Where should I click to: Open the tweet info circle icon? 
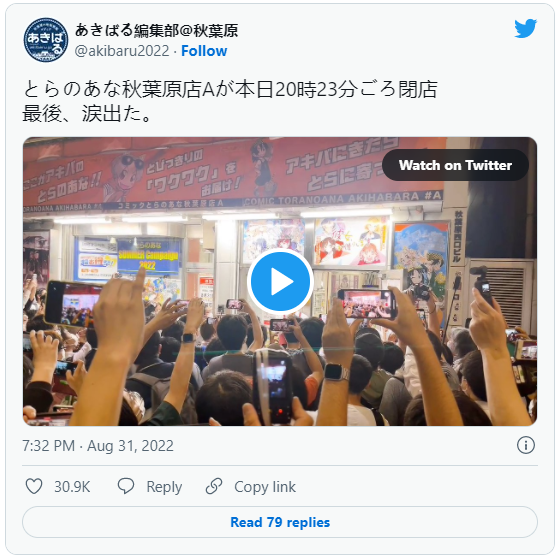click(526, 445)
